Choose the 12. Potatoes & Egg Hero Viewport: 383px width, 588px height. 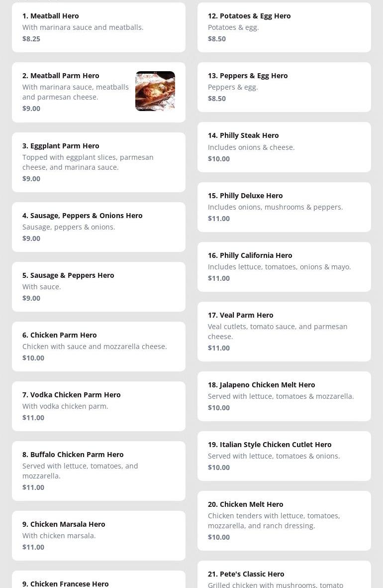click(284, 27)
